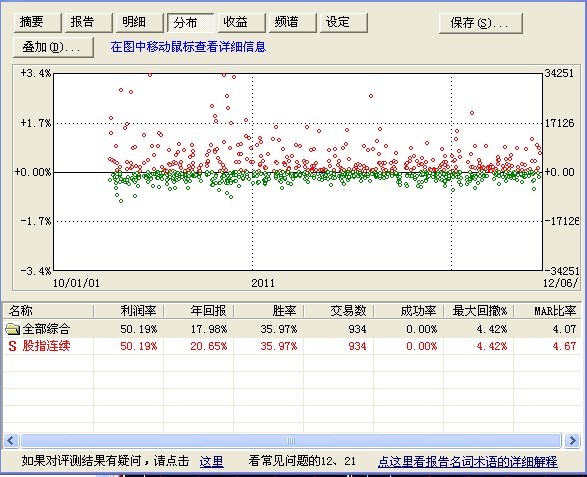Open the report terminology explanation link
This screenshot has width=587, height=477.
pos(468,461)
